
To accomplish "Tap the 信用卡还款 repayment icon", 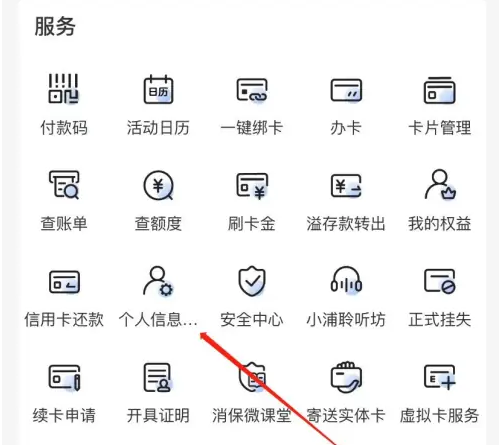I will (64, 282).
